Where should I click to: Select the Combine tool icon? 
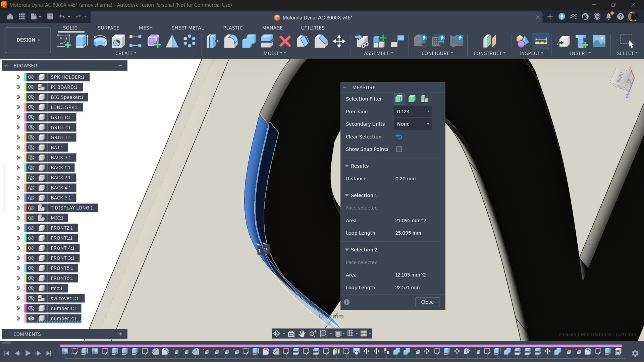[x=249, y=41]
